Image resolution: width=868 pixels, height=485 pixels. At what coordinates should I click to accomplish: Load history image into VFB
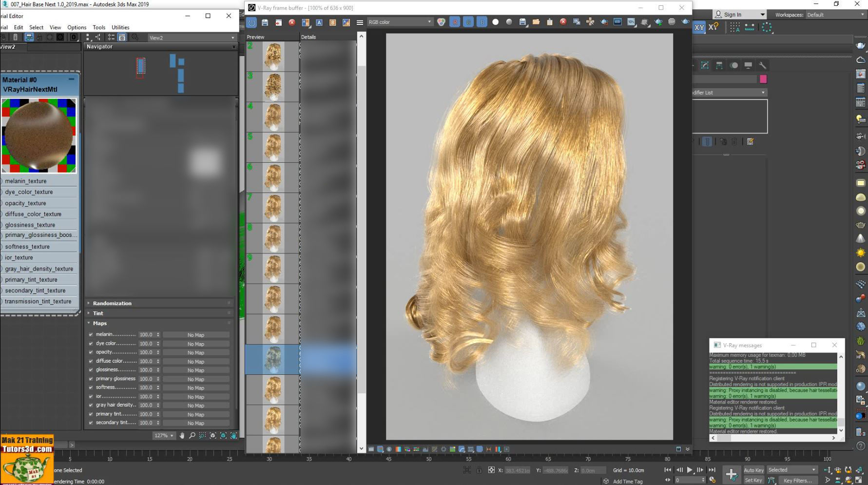point(278,22)
